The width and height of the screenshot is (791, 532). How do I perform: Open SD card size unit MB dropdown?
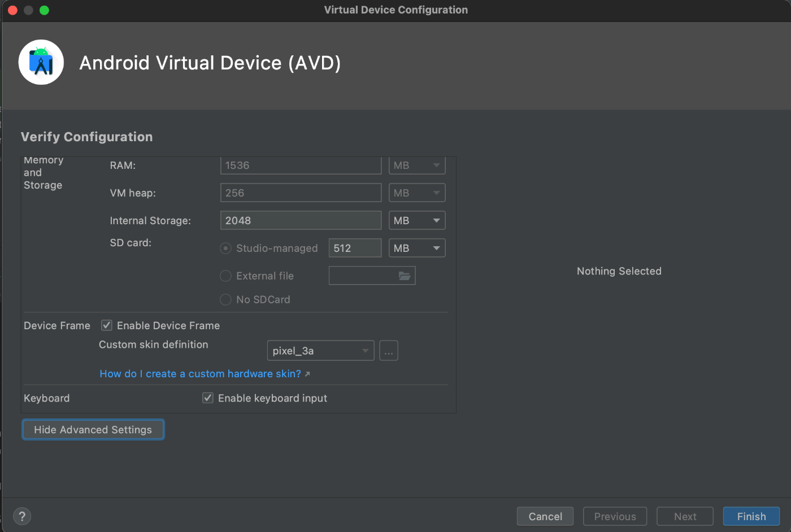tap(417, 248)
